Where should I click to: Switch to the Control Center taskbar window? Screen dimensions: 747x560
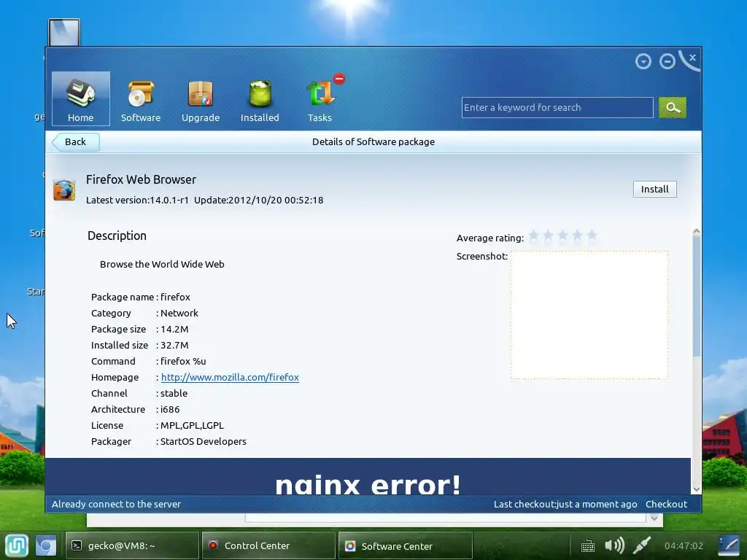click(x=268, y=545)
